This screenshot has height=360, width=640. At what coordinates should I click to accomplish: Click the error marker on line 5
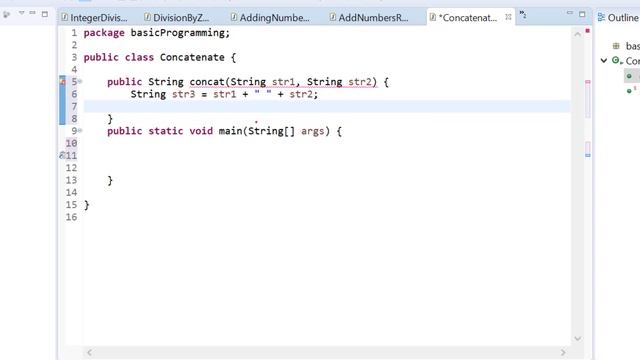tap(62, 82)
